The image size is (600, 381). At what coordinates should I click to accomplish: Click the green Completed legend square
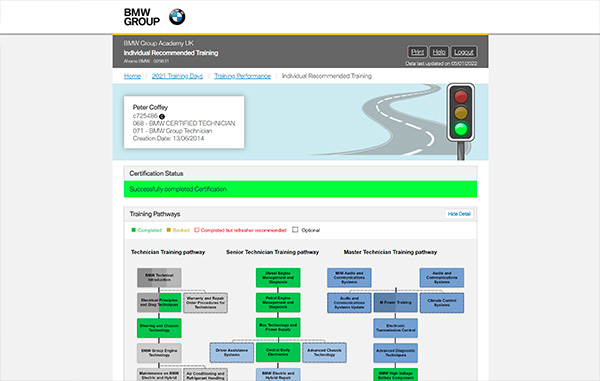pos(134,230)
